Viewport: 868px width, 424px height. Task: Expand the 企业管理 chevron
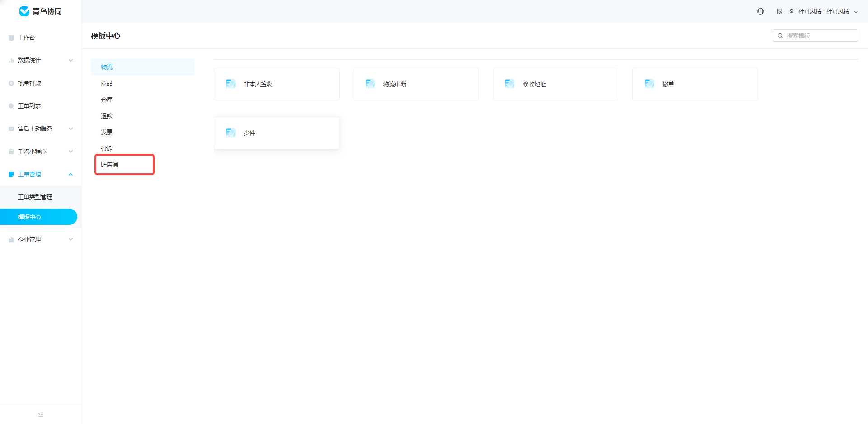71,239
